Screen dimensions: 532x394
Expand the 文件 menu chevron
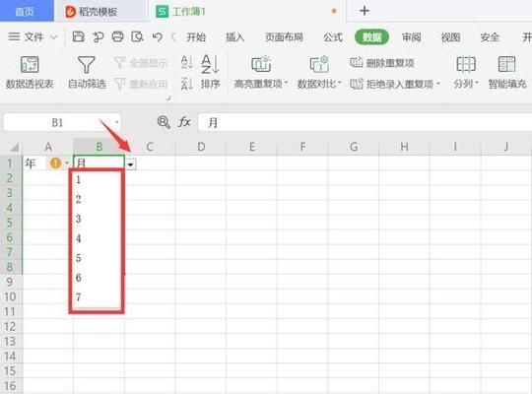(53, 36)
